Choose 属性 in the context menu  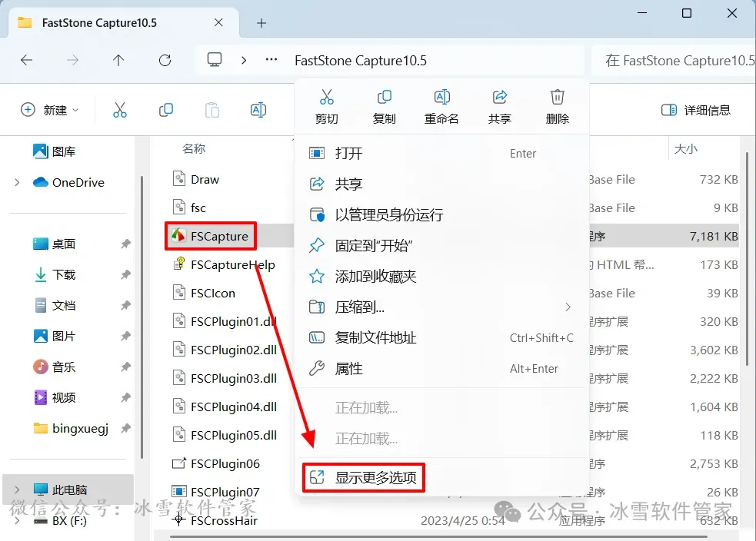point(441,369)
